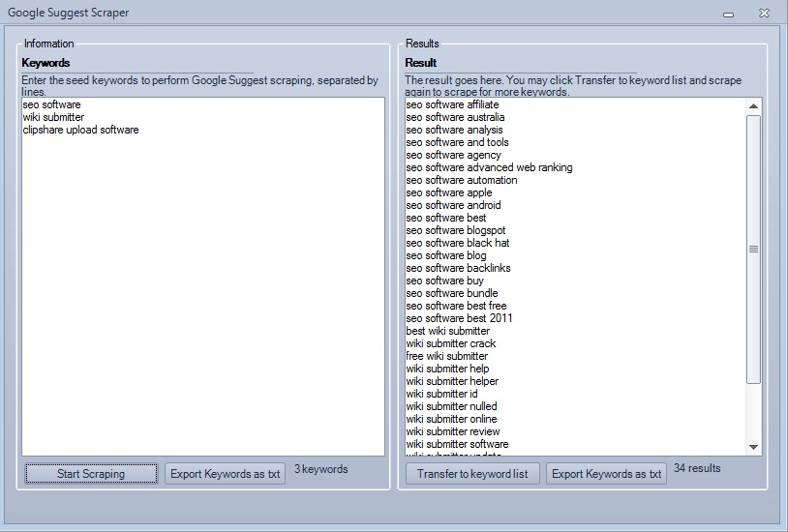788x532 pixels.
Task: Select result 'seo software and tools'
Action: pos(457,142)
